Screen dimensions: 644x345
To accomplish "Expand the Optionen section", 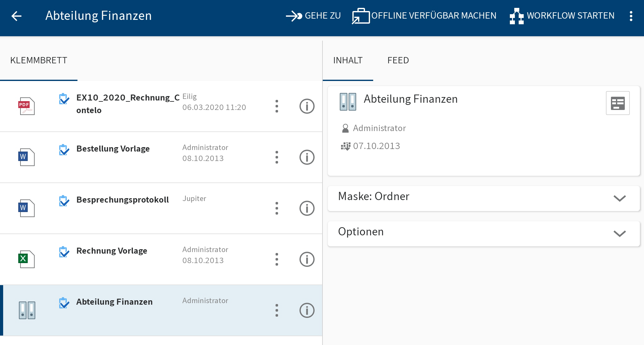I will click(x=484, y=233).
